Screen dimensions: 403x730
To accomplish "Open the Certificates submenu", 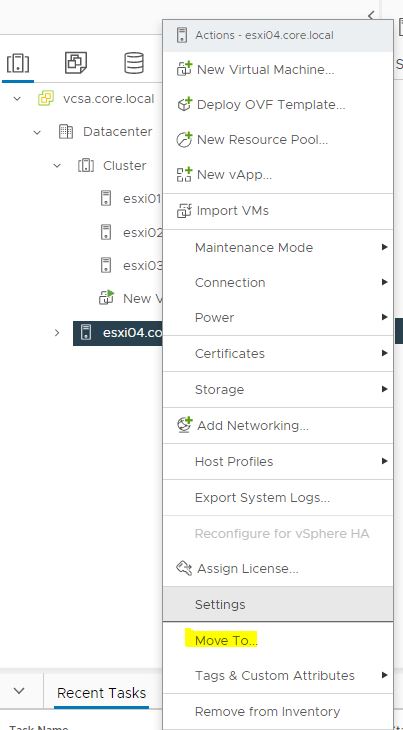I will tap(278, 353).
